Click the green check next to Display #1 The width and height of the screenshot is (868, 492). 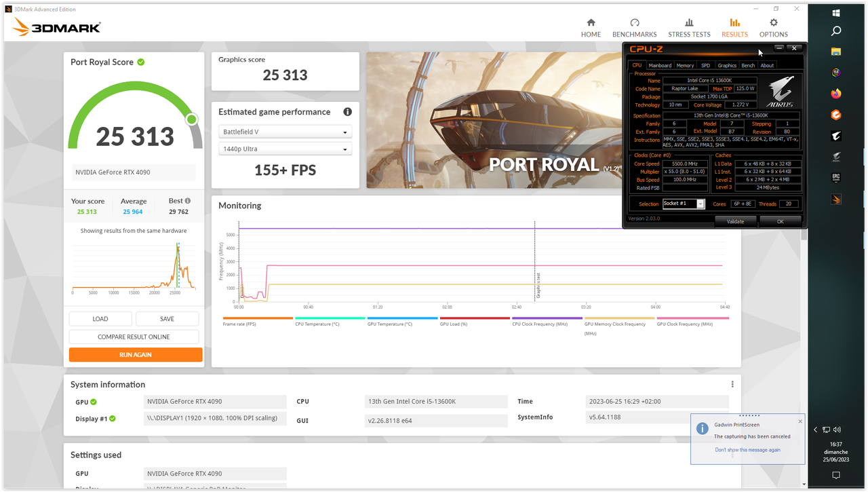112,419
